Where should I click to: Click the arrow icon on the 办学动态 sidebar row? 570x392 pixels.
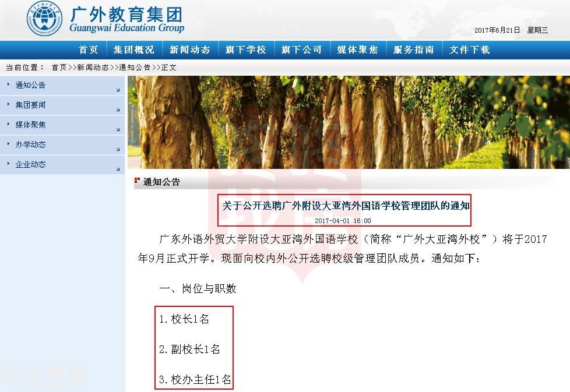pyautogui.click(x=118, y=149)
